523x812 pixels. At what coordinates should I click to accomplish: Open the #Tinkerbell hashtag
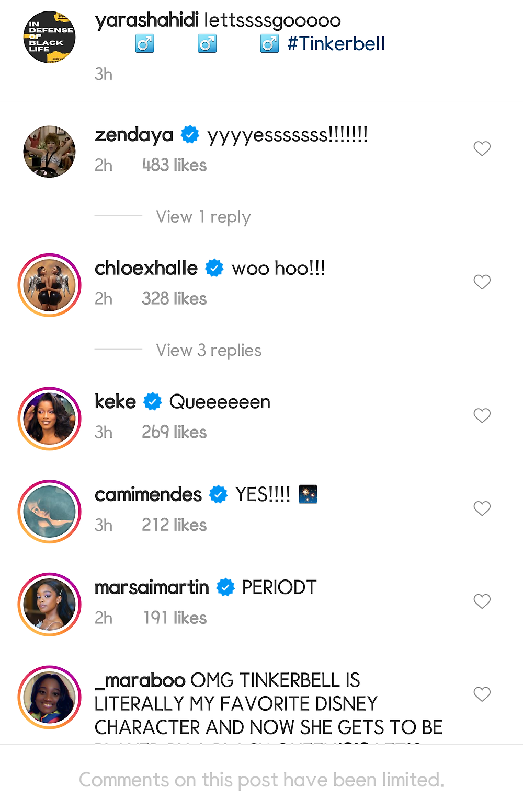click(x=336, y=43)
